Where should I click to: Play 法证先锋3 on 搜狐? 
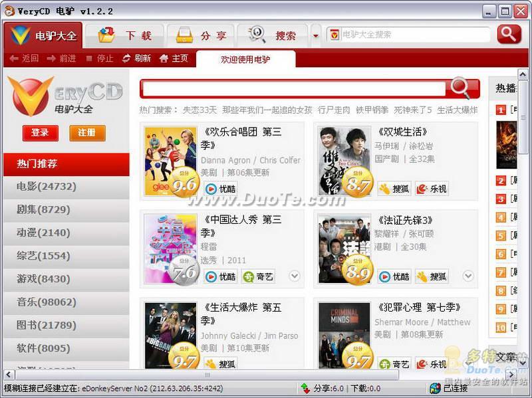tap(432, 276)
